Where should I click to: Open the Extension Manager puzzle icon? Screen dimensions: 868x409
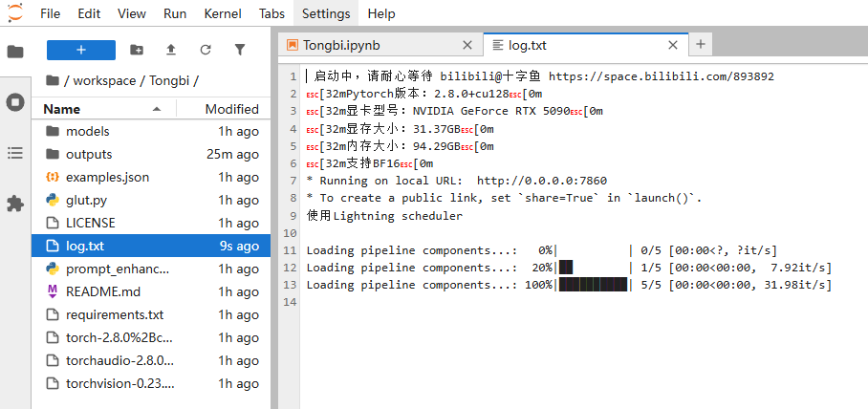click(15, 204)
